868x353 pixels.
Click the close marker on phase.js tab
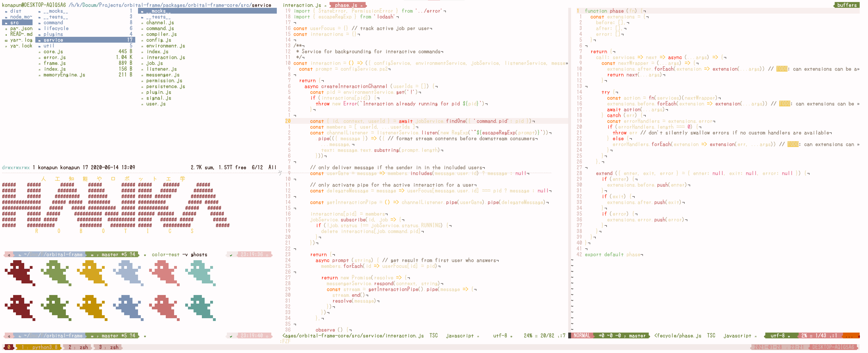[362, 5]
